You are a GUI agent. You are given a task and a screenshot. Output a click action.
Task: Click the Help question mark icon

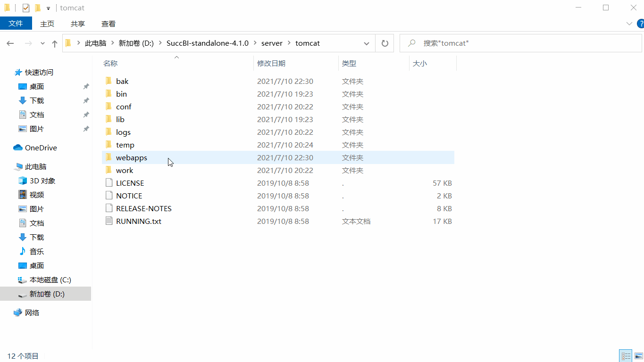point(640,23)
